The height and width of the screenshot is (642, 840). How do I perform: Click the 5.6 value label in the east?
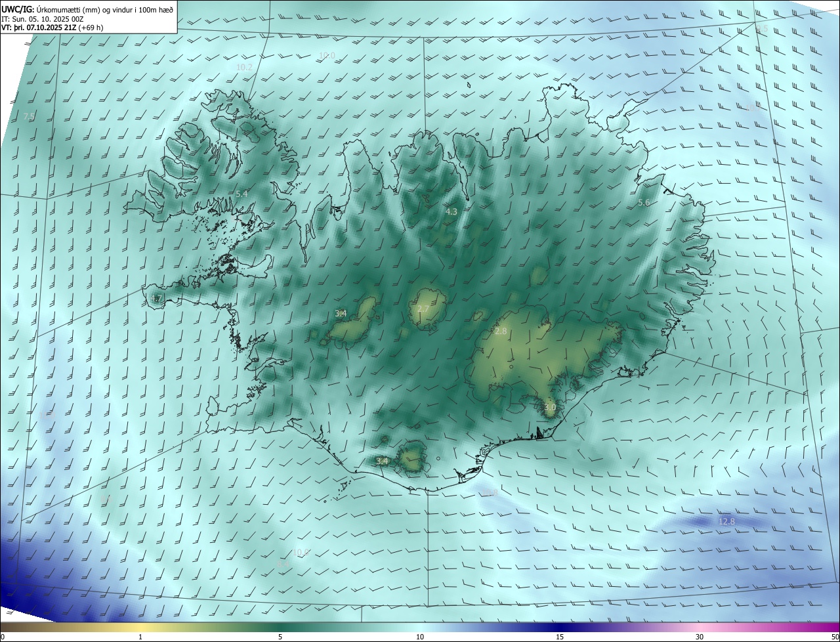coord(644,203)
